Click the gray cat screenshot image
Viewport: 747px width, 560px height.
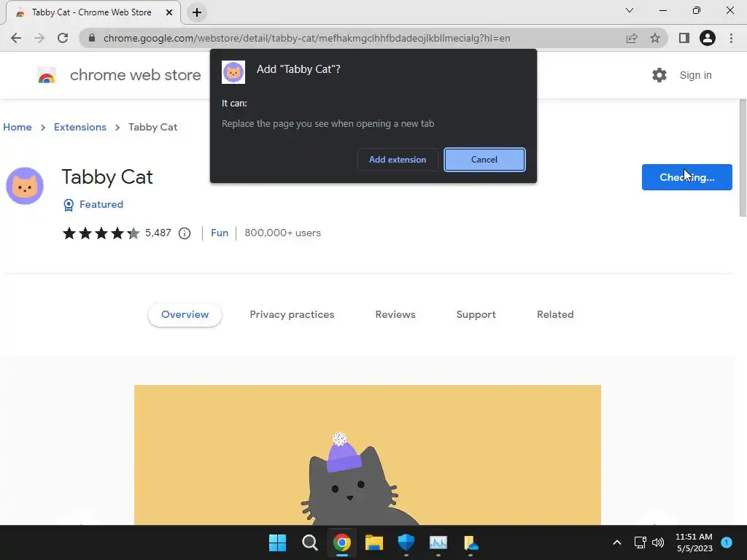(368, 455)
